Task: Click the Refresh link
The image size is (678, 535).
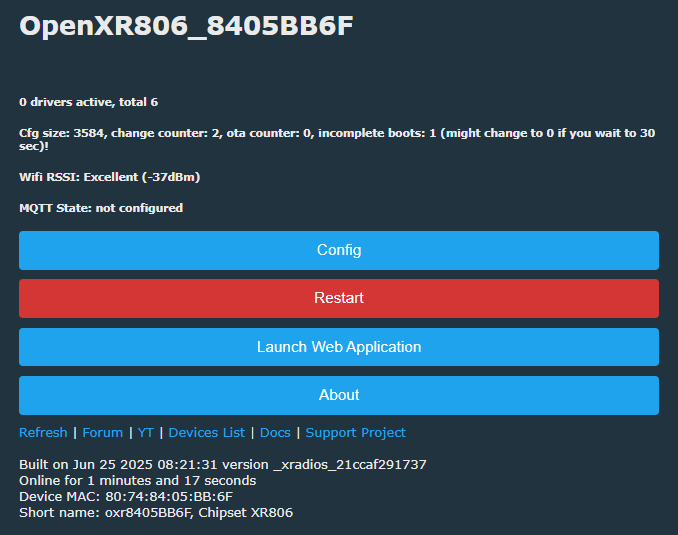Action: pos(43,432)
